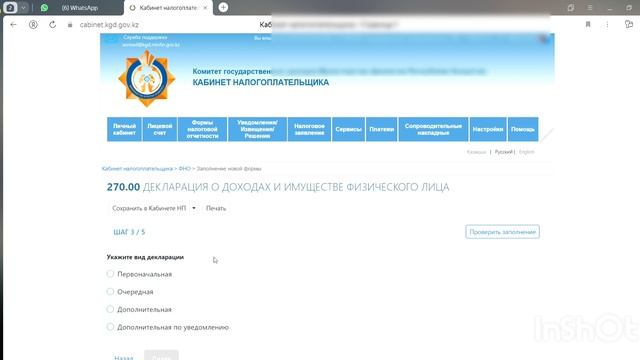Reload the page
640x360 pixels.
(53, 24)
